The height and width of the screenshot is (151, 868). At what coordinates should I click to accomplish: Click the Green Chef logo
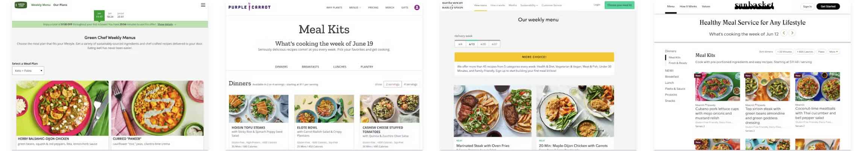(21, 5)
